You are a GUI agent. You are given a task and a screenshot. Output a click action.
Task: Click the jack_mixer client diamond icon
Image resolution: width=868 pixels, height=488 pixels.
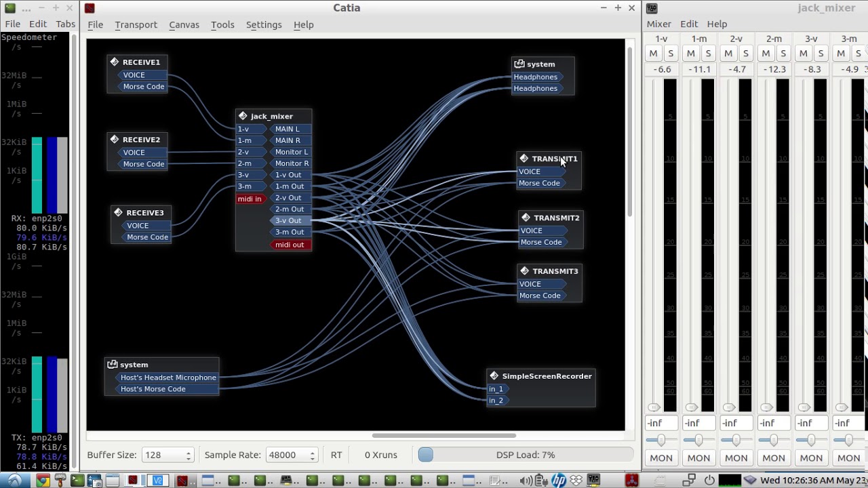(243, 116)
